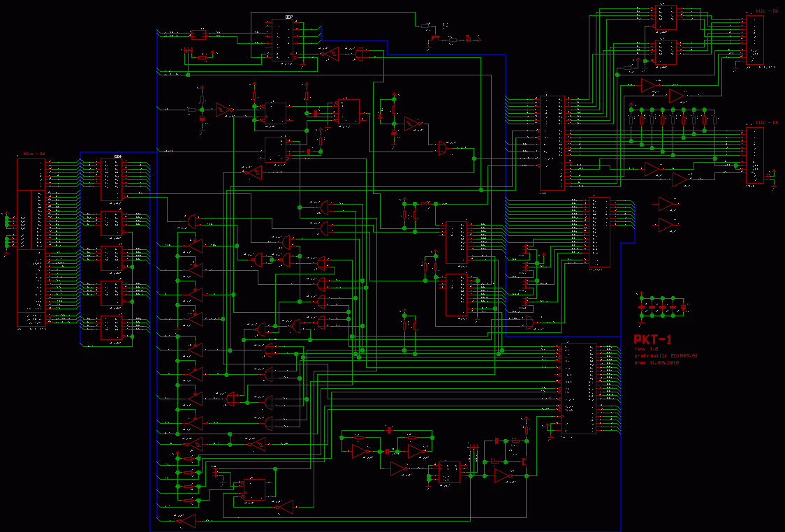Click the upper unconnected buffer gate at right
The image size is (785, 532).
[667, 203]
